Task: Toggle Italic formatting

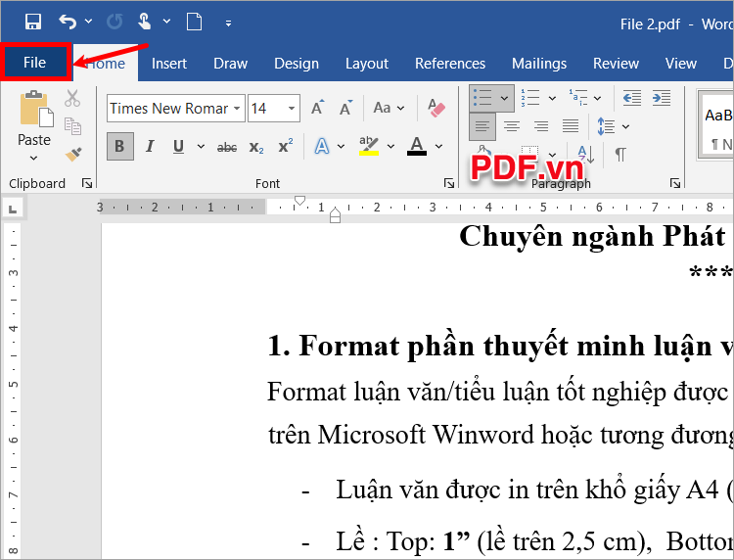Action: click(150, 147)
